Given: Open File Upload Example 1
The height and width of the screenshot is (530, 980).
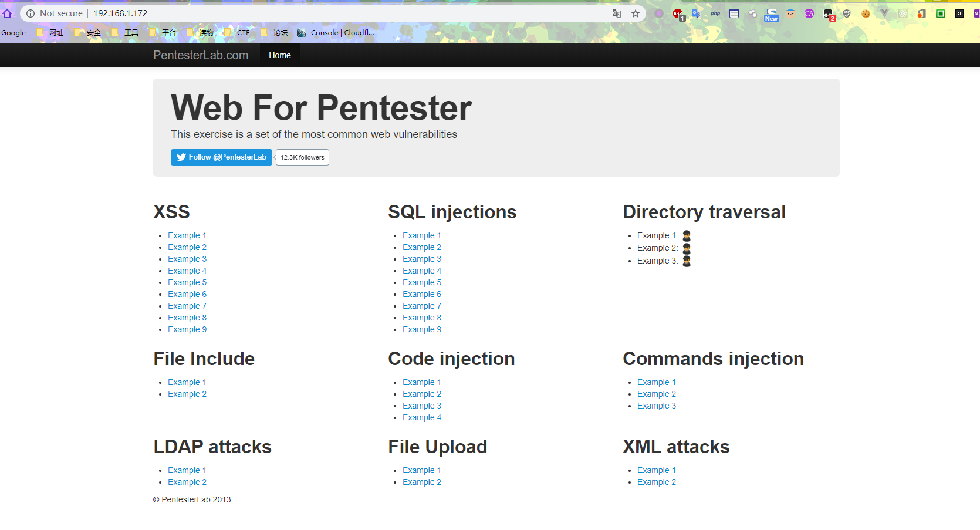Looking at the screenshot, I should click(422, 470).
